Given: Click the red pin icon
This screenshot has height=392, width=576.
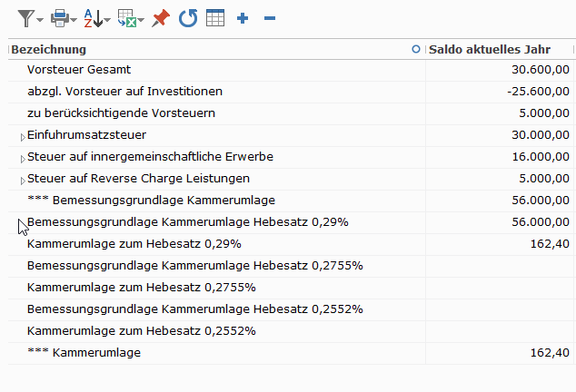Looking at the screenshot, I should (x=161, y=18).
